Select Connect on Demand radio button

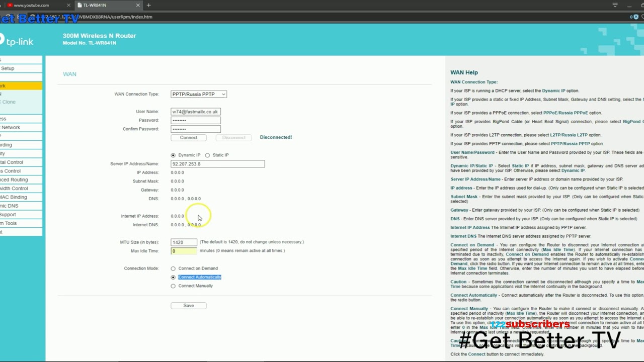173,268
